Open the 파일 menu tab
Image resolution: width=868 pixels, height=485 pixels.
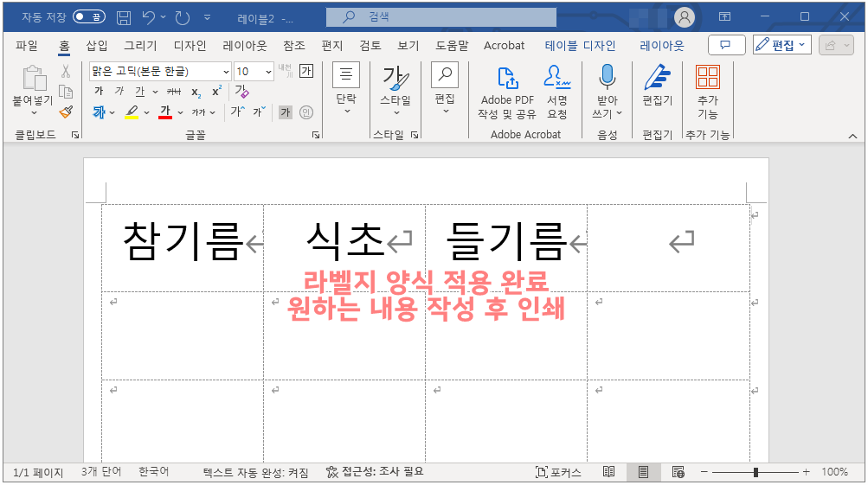(27, 45)
